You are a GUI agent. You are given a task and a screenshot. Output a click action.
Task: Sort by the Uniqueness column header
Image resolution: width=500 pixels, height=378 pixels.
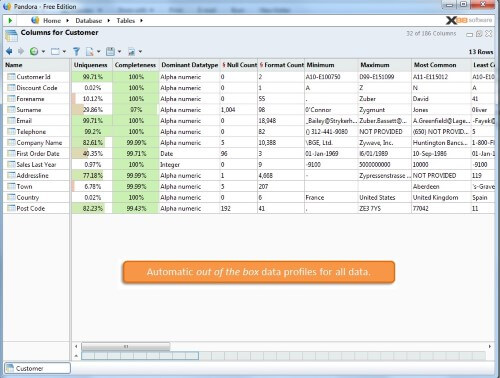tap(92, 65)
